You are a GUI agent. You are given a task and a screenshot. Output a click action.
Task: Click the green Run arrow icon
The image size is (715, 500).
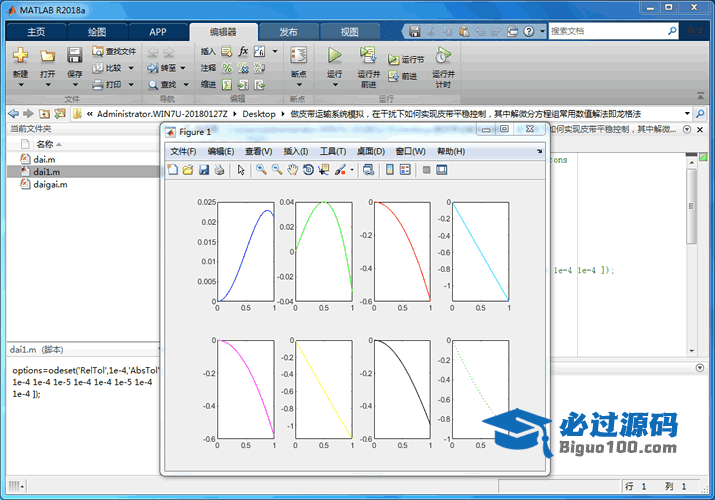click(335, 55)
